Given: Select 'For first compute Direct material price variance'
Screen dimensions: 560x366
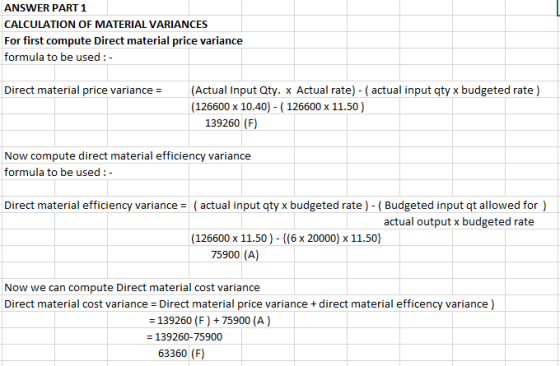Looking at the screenshot, I should 123,41.
